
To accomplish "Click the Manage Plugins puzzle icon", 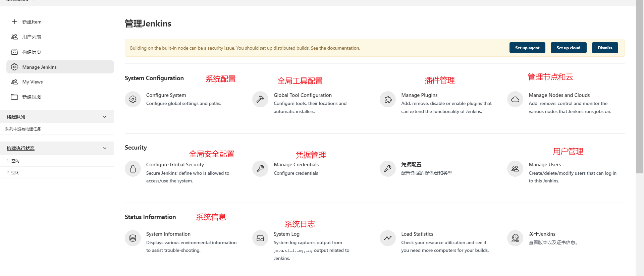I will pyautogui.click(x=388, y=99).
